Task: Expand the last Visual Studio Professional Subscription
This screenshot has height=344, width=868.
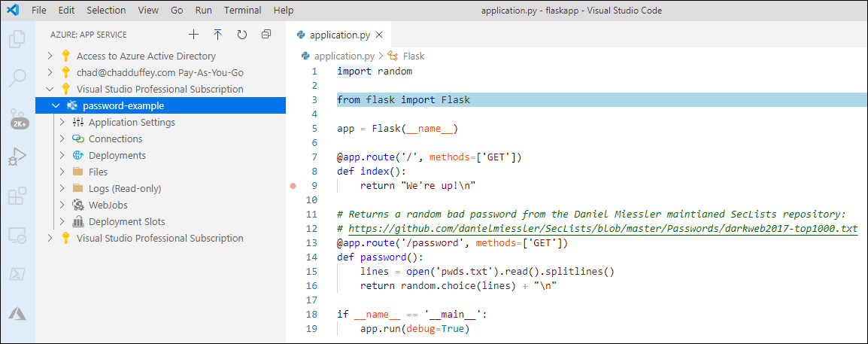Action: tap(50, 238)
